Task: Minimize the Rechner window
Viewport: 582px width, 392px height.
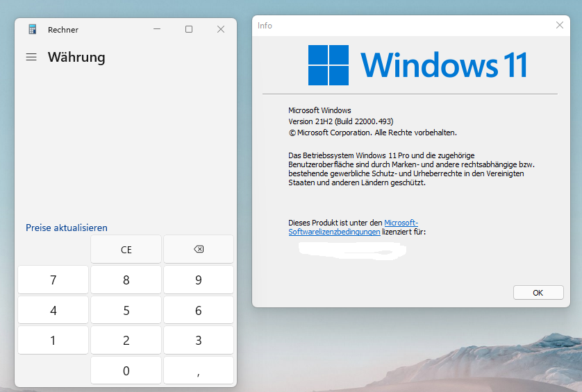Action: (157, 29)
